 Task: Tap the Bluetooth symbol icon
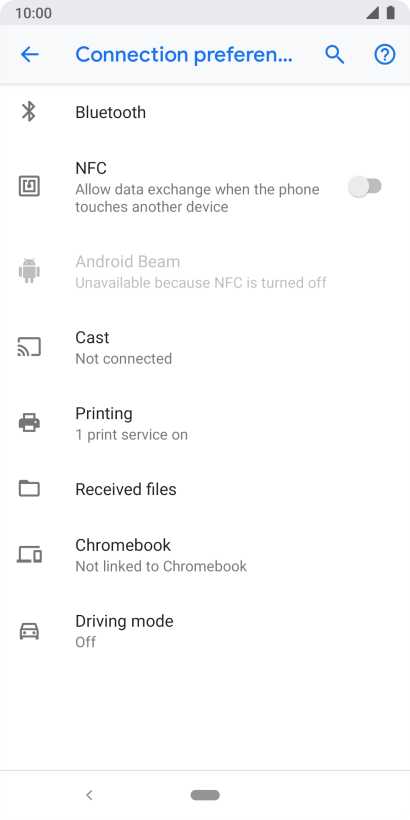(29, 112)
